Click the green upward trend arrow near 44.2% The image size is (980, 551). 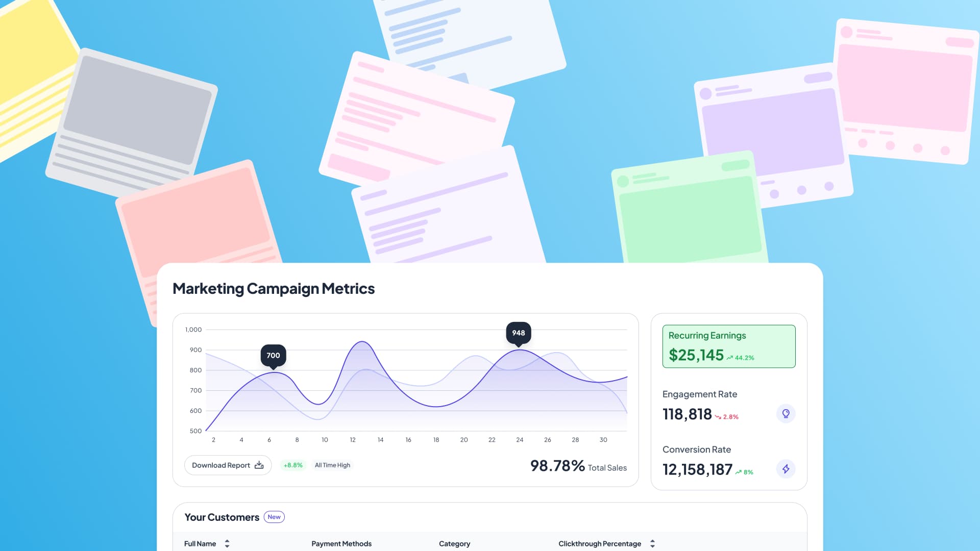pos(729,357)
